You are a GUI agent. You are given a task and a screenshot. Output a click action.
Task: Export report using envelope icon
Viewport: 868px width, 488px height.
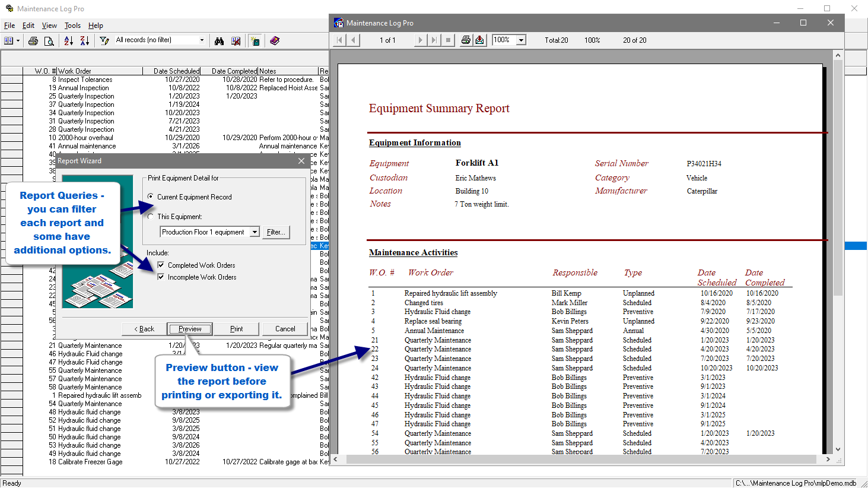point(480,40)
